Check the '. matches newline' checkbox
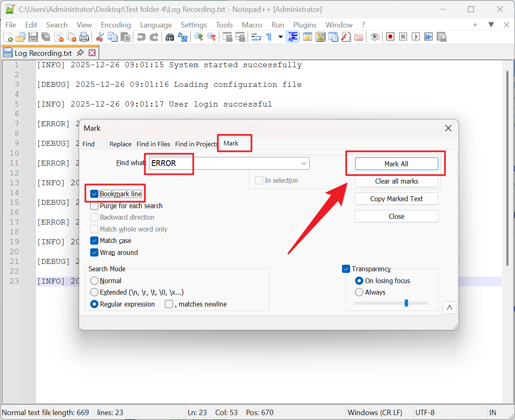The height and width of the screenshot is (420, 515). 169,304
